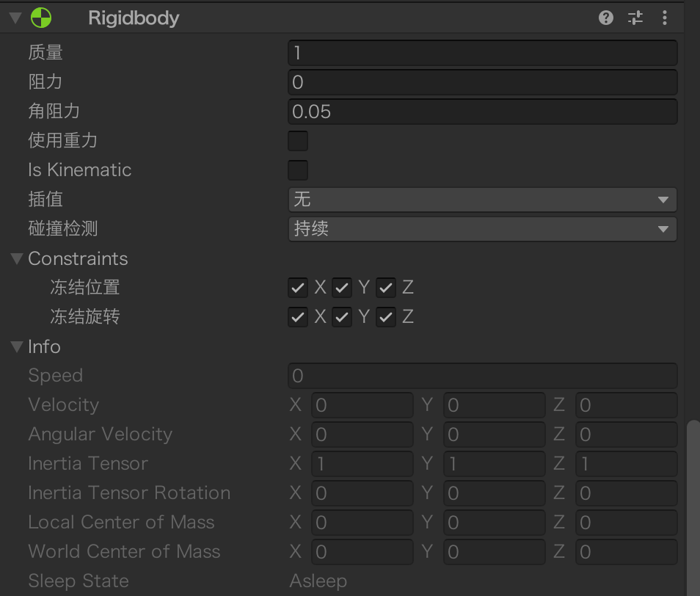The width and height of the screenshot is (700, 596).
Task: Enable the Is Kinematic checkbox
Action: tap(298, 170)
